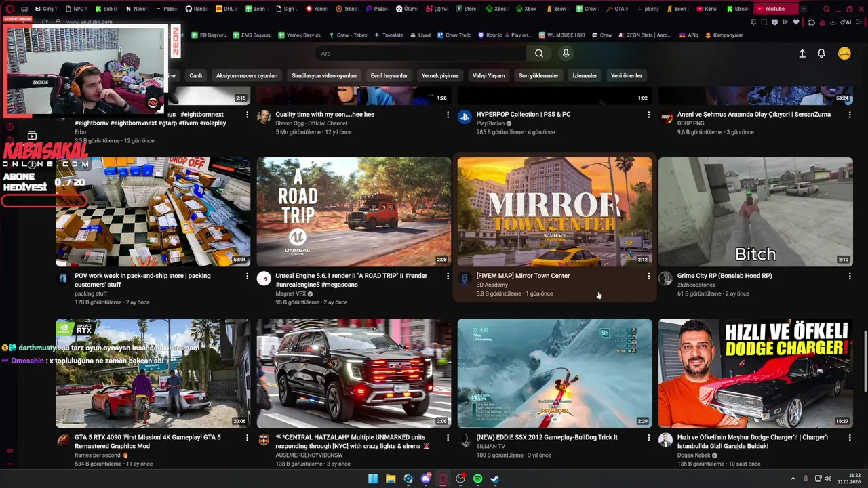Screen dimensions: 868x488
Task: Select Simülasyon video oyunları chip
Action: click(x=324, y=75)
